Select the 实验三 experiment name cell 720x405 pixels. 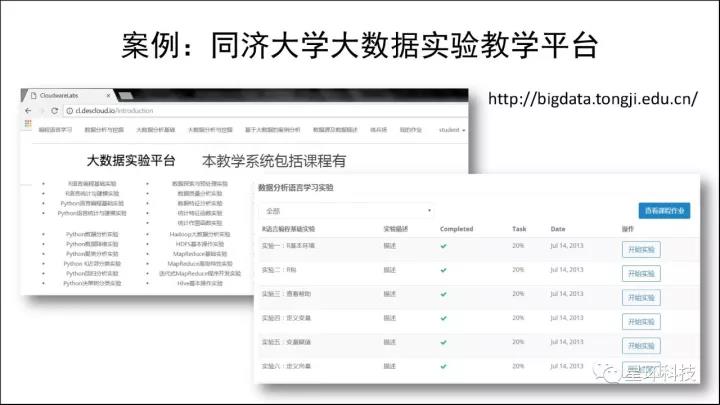(x=286, y=294)
